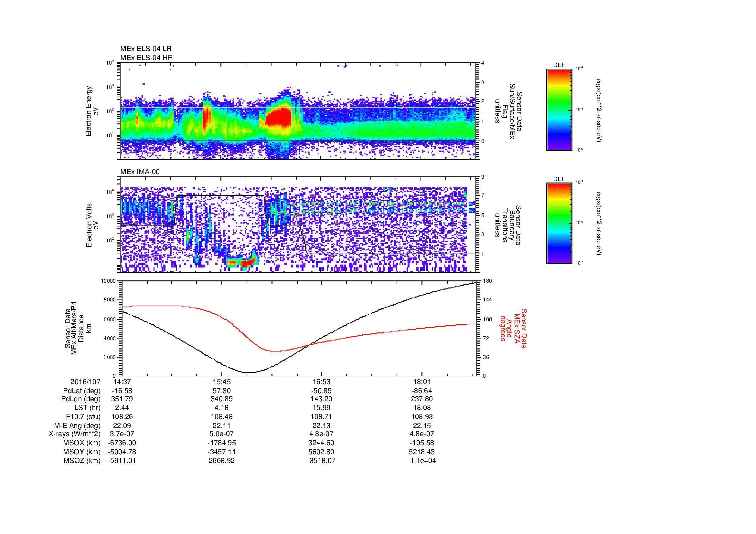Click the MSOY value '5218.43'

coord(422,452)
